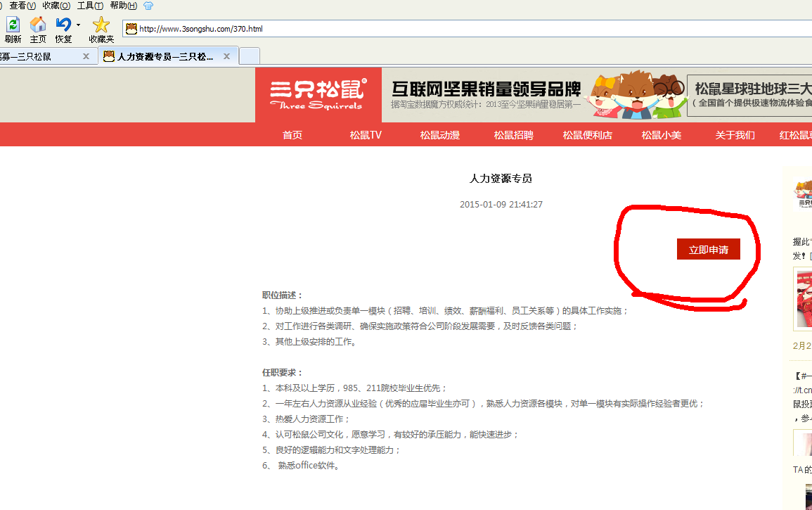The width and height of the screenshot is (812, 510).
Task: Open the 帮助(H) menu
Action: (123, 6)
